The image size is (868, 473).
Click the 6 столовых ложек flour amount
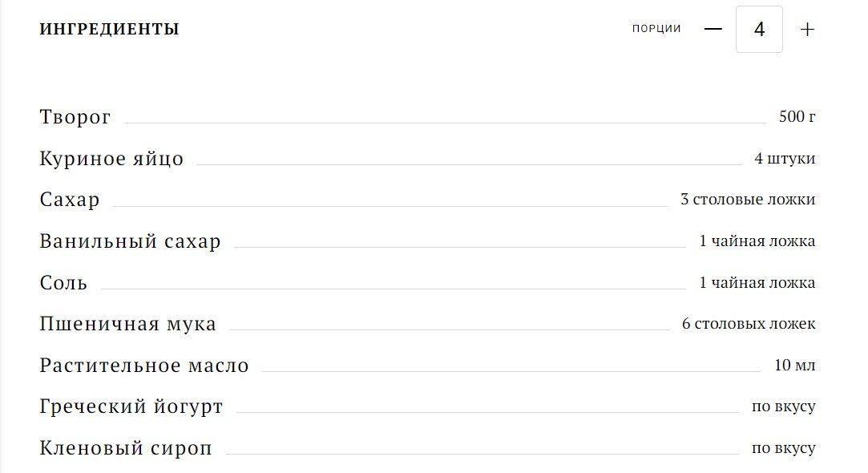749,323
